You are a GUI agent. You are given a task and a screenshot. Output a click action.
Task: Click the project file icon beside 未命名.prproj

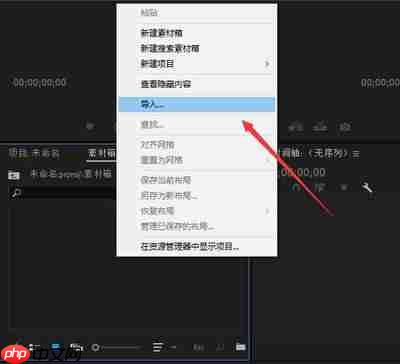coord(14,175)
